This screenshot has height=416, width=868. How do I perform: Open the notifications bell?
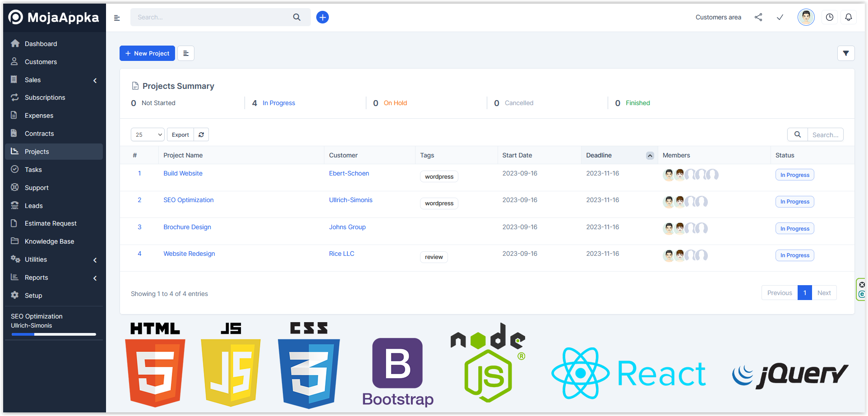[x=849, y=17]
